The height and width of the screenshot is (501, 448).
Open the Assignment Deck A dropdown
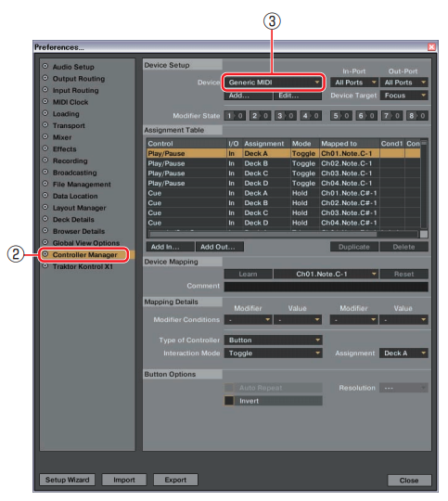(403, 353)
